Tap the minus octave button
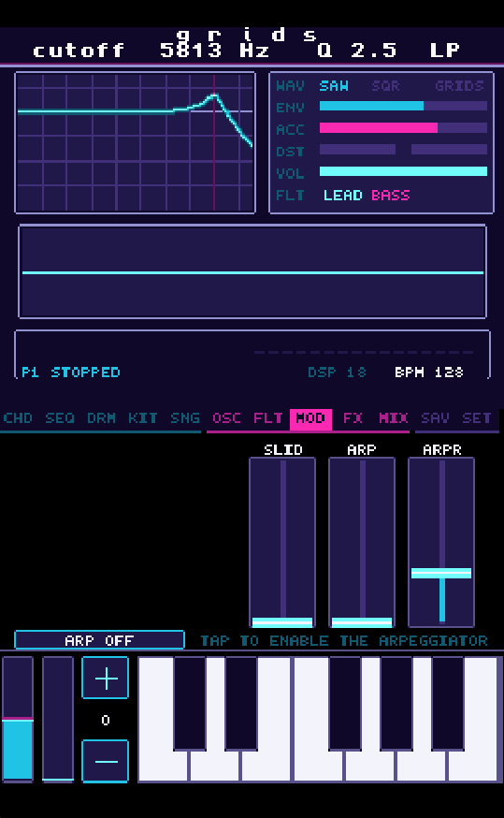 pyautogui.click(x=106, y=761)
